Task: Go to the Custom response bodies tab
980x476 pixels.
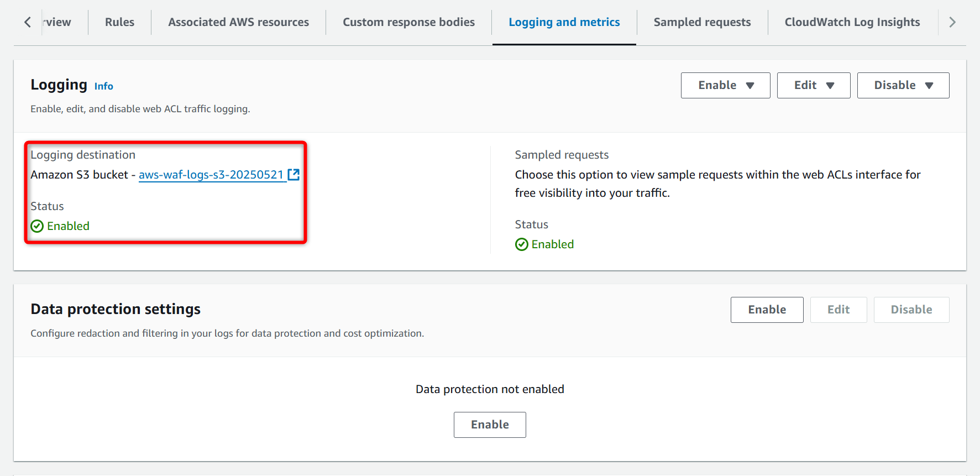Action: pyautogui.click(x=408, y=22)
